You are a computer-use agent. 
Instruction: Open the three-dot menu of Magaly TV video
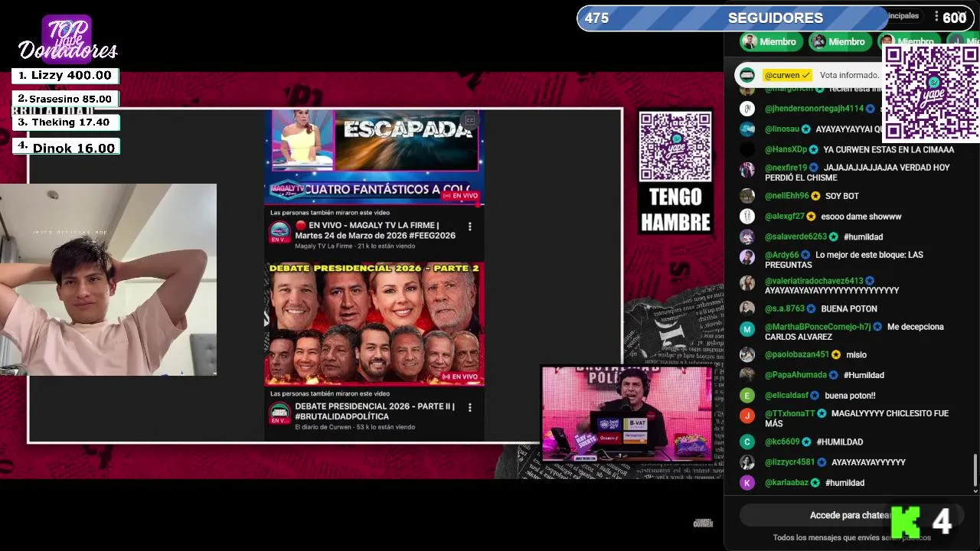point(470,227)
